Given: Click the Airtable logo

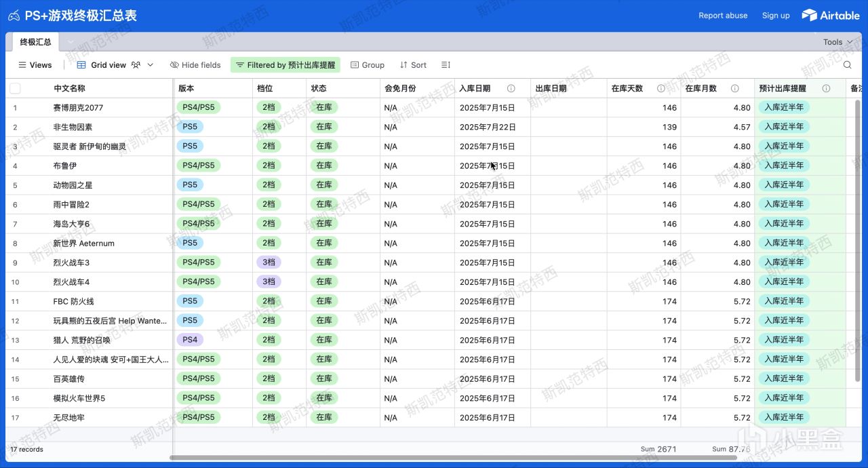Looking at the screenshot, I should (831, 15).
